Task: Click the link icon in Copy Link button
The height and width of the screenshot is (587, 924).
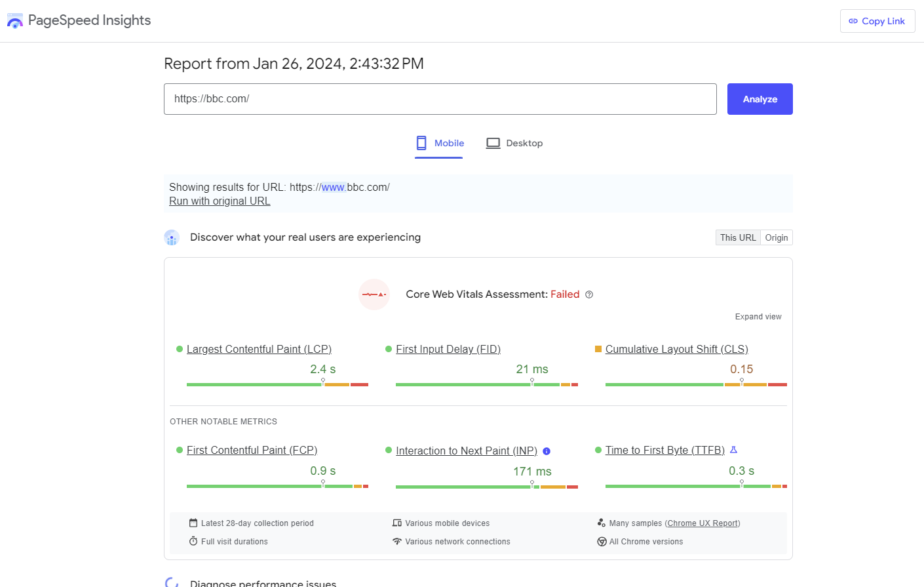Action: coord(853,21)
